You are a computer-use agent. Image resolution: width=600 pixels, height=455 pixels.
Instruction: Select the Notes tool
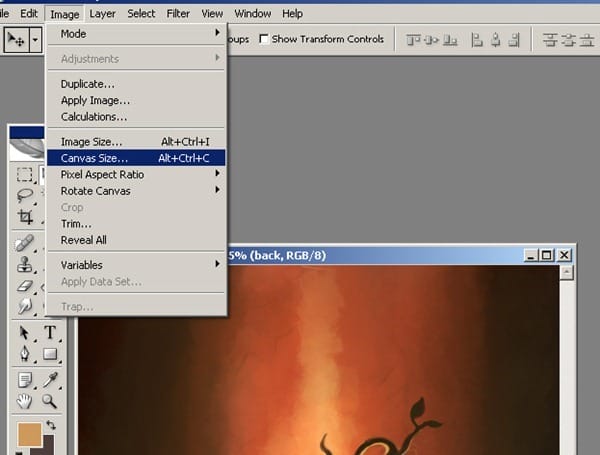coord(24,380)
